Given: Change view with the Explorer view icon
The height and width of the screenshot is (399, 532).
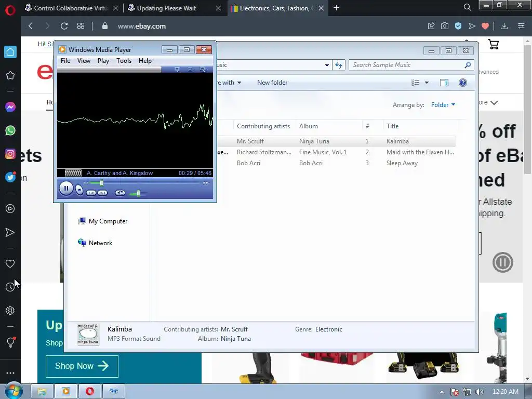Looking at the screenshot, I should 415,83.
